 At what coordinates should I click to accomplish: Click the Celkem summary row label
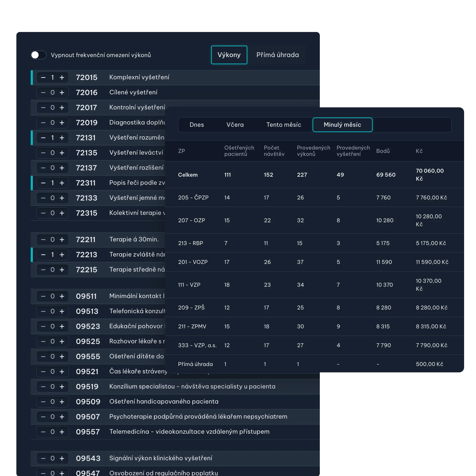pyautogui.click(x=188, y=175)
